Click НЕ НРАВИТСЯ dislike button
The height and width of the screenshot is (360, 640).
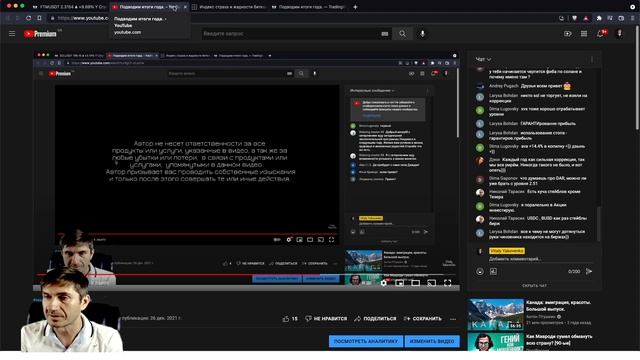pos(326,319)
